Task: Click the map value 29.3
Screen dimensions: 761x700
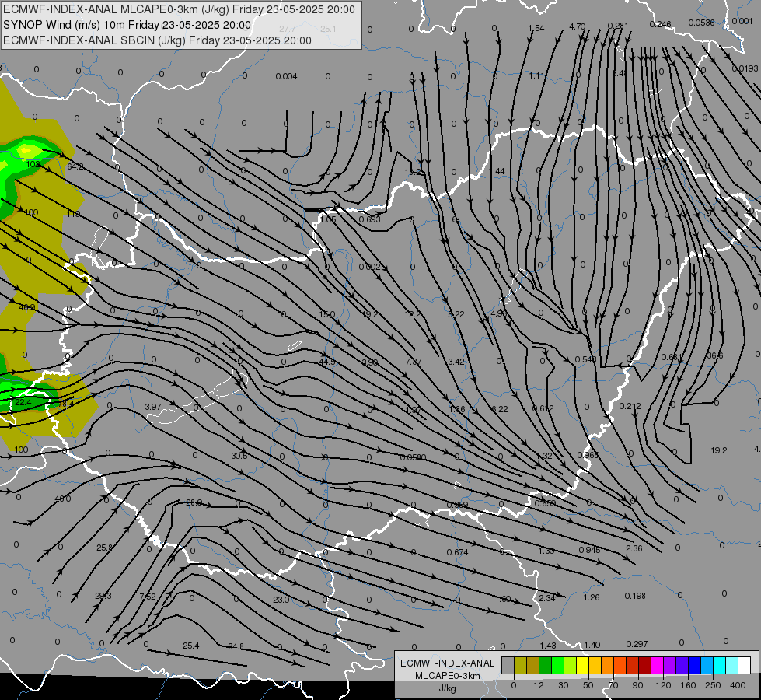Action: (x=103, y=596)
